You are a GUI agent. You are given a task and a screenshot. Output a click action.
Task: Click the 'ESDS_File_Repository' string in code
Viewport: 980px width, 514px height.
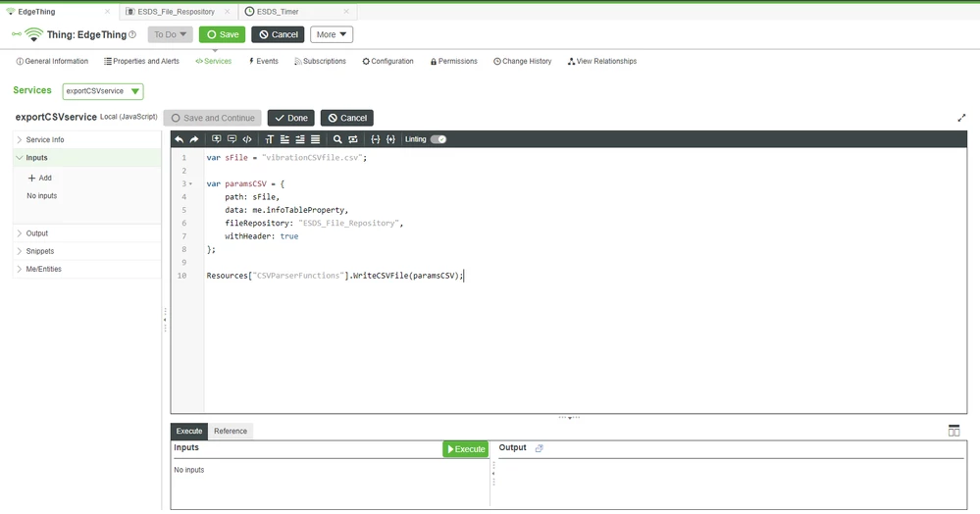point(349,224)
